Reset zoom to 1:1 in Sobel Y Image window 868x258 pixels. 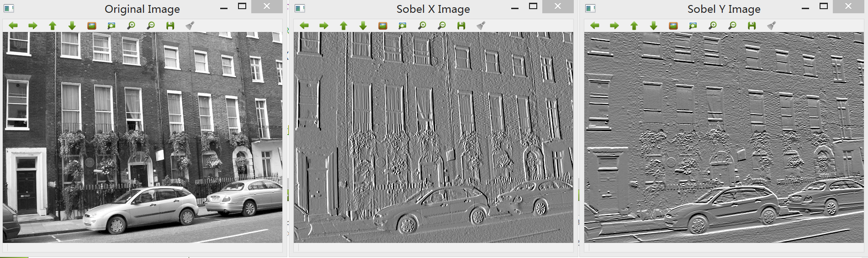[x=673, y=26]
